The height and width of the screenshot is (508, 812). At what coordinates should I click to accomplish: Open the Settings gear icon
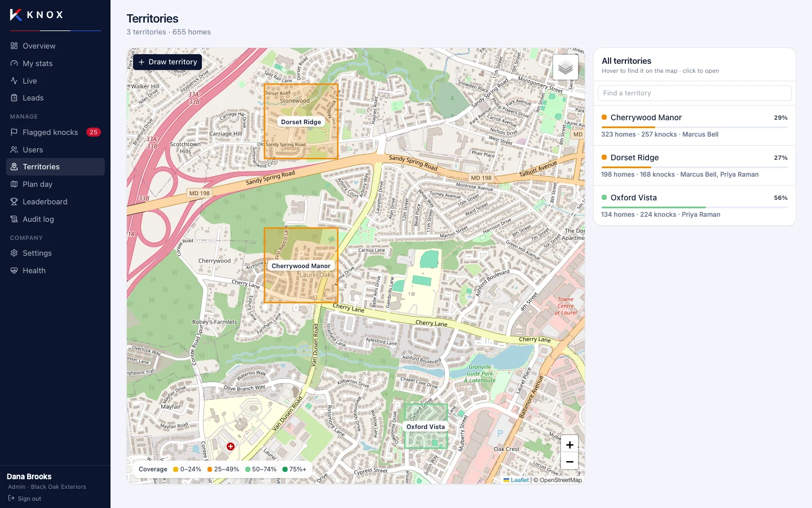[x=14, y=253]
